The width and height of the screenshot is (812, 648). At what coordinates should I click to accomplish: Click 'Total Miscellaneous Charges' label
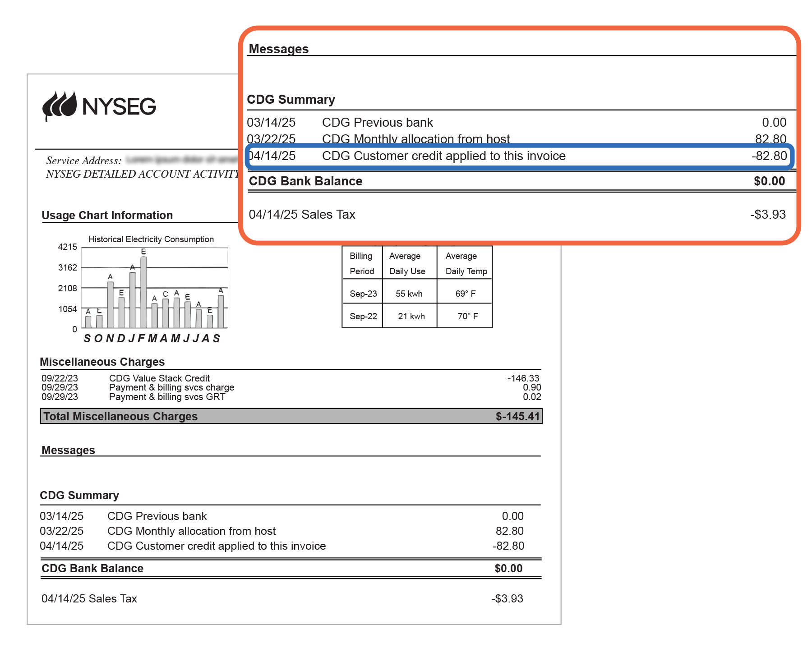[120, 416]
